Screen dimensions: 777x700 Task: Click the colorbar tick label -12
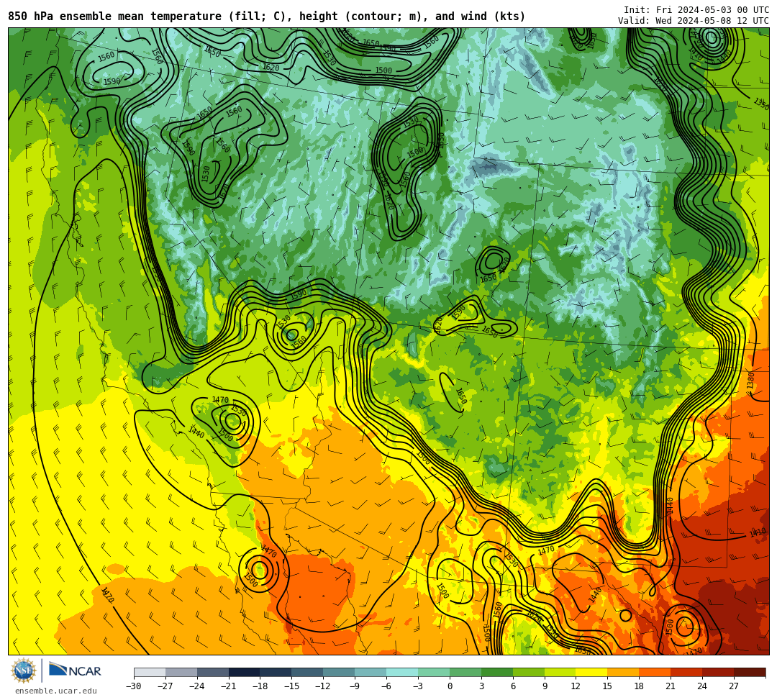[323, 686]
